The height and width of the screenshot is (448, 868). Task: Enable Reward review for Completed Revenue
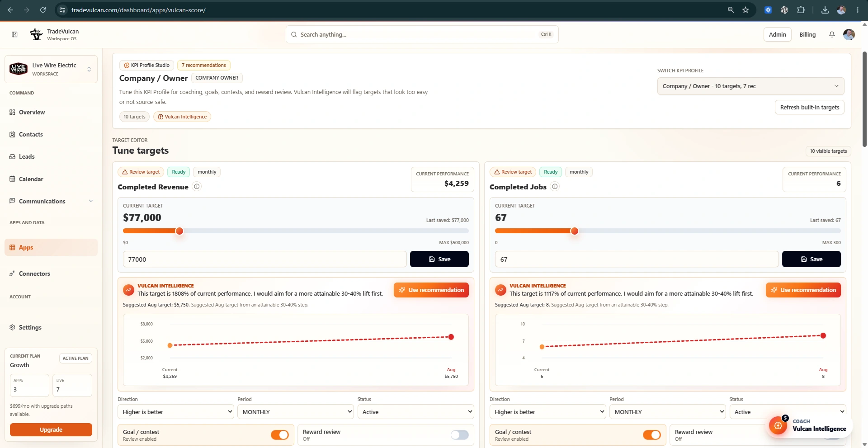click(x=460, y=435)
